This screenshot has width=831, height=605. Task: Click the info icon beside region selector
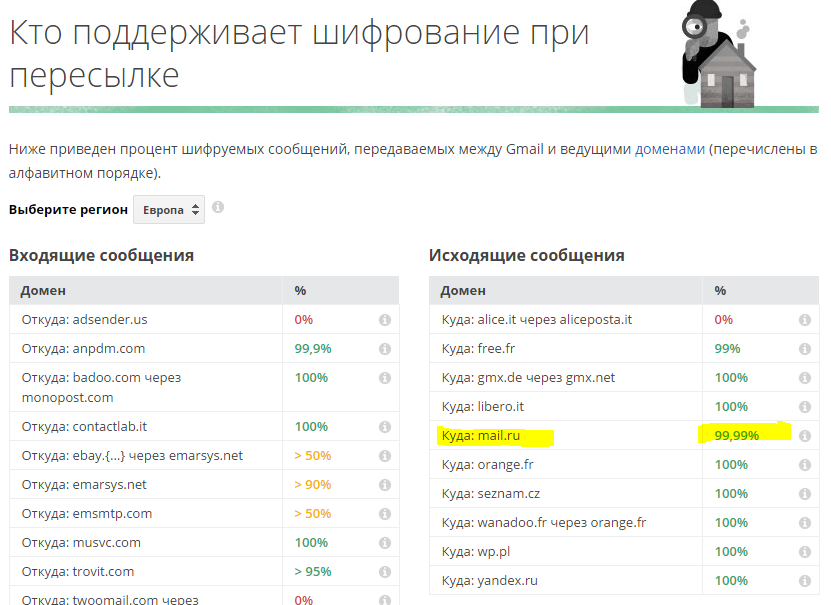[218, 207]
